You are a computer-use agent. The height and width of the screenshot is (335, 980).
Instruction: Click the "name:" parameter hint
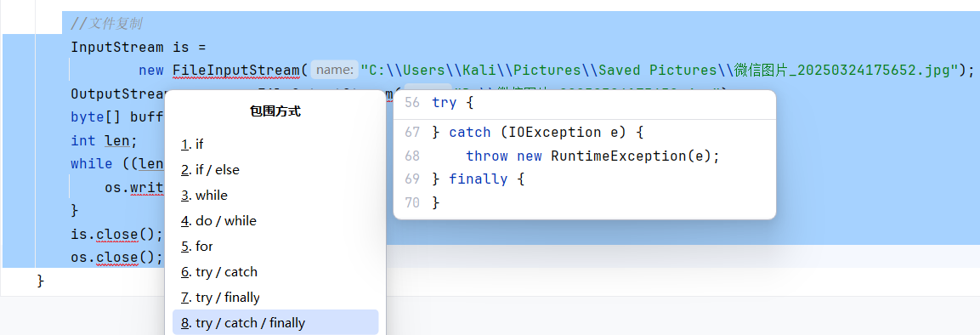point(334,70)
